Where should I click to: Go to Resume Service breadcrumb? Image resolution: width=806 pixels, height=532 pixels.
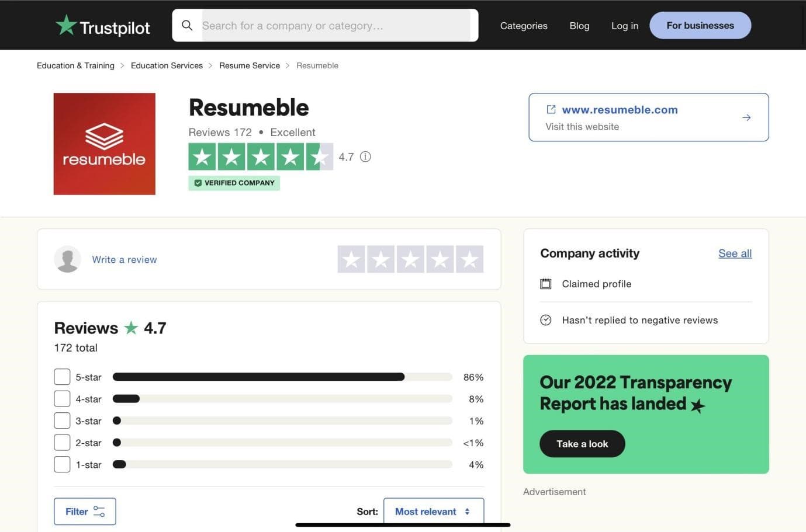(250, 65)
